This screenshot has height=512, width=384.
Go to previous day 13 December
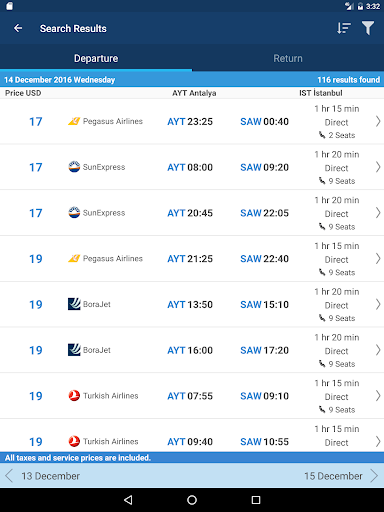[x=43, y=476]
